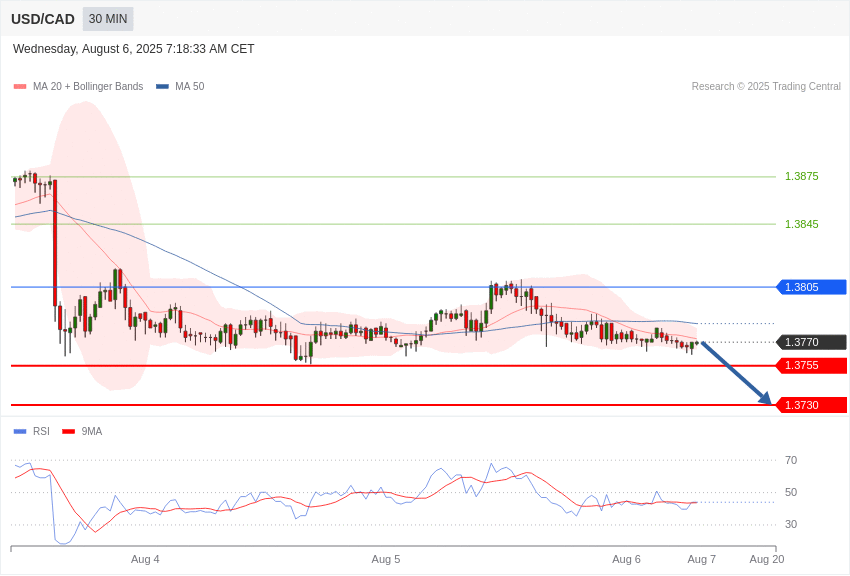This screenshot has width=850, height=576.
Task: Click the MA 20 + Bollinger Bands legend swatch
Action: pyautogui.click(x=20, y=87)
